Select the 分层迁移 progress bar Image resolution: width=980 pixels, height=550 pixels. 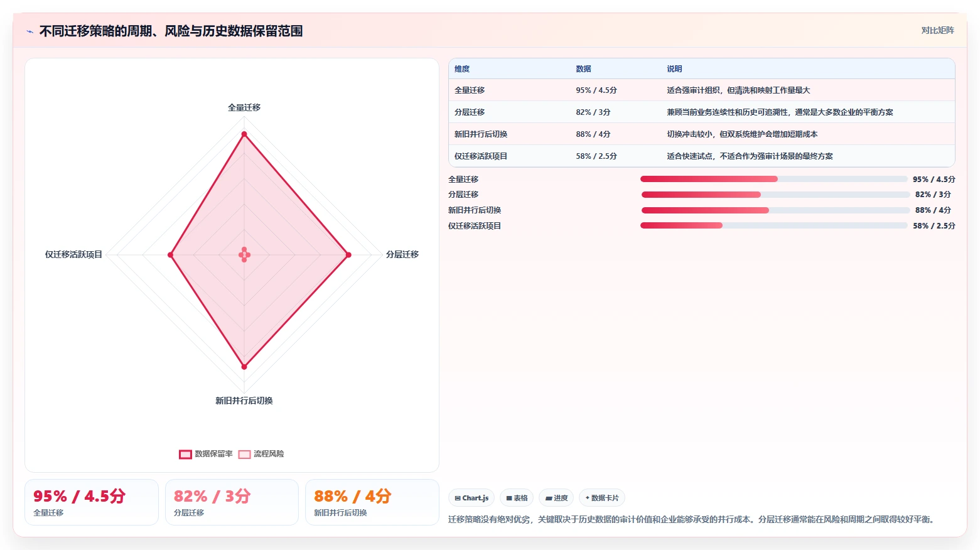[x=775, y=195]
